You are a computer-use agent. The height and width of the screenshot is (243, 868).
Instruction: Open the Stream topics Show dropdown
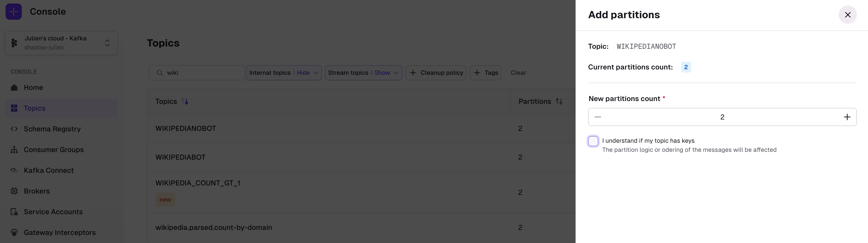click(x=364, y=73)
